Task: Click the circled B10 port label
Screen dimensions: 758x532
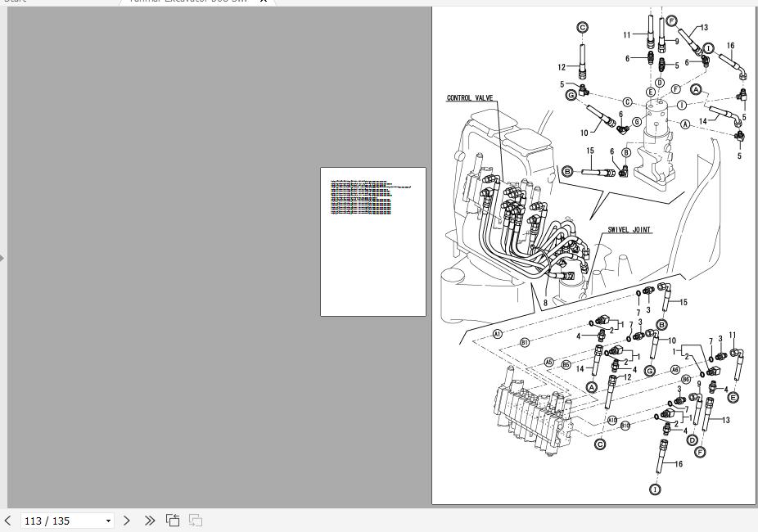Action: 625,426
